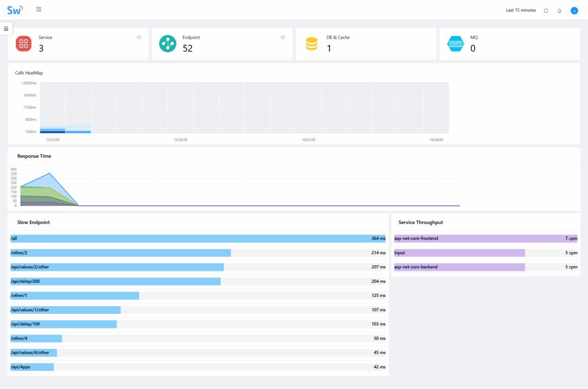Click the red Service icon
The image size is (588, 389).
23,44
